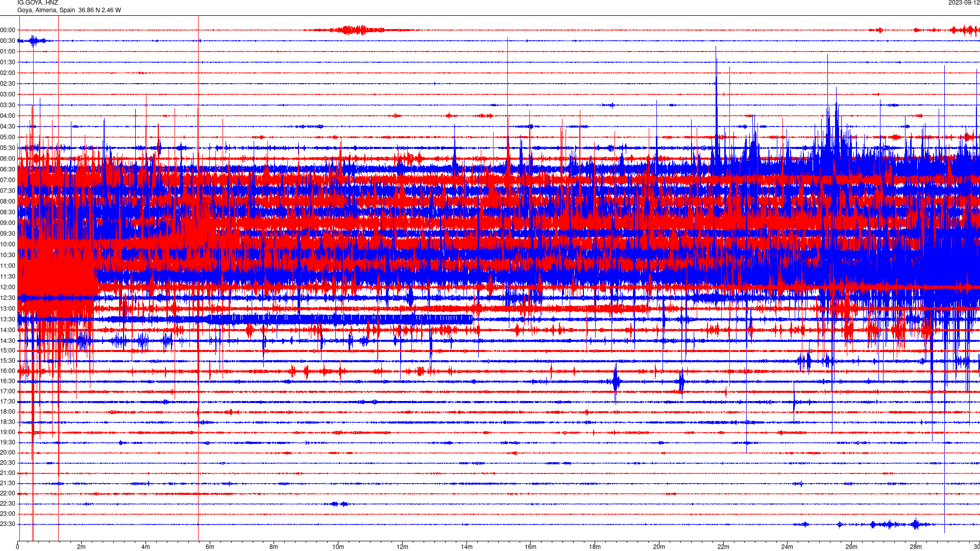
Task: Select the 20:30 time row label
Action: (8, 463)
